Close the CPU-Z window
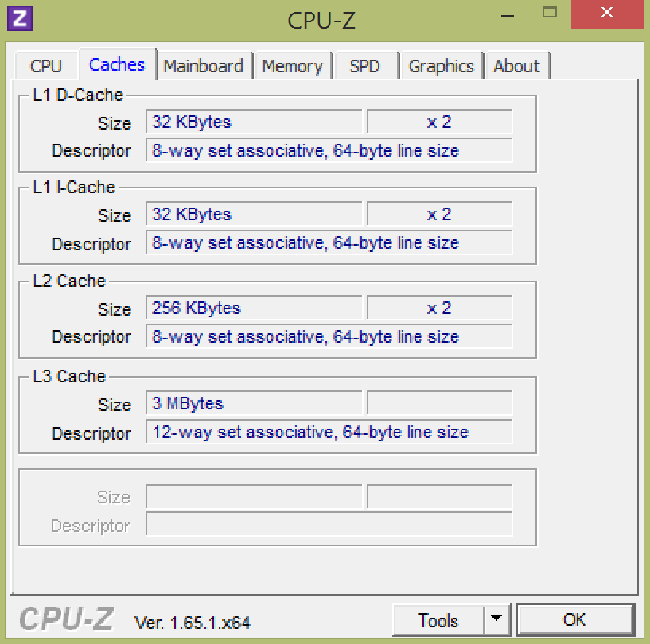Viewport: 650px width, 644px height. [x=607, y=14]
